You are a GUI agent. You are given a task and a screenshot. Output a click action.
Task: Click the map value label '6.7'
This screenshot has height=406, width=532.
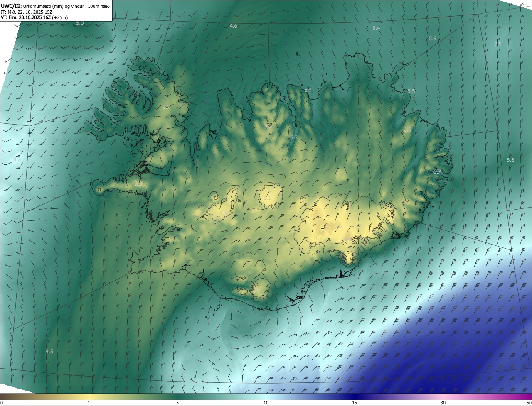click(x=437, y=171)
